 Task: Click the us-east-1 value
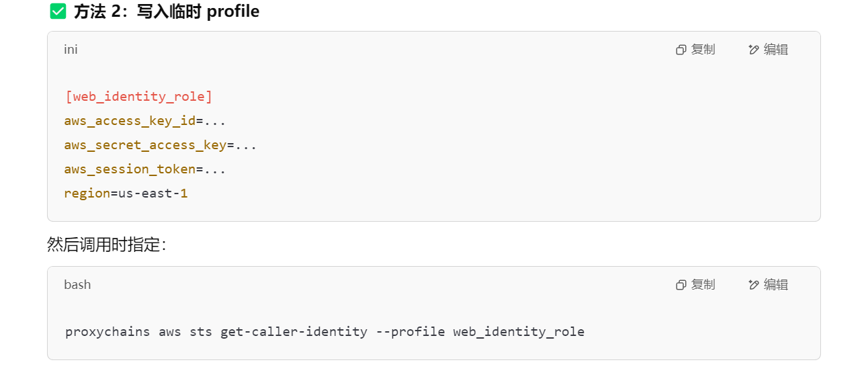pos(153,194)
